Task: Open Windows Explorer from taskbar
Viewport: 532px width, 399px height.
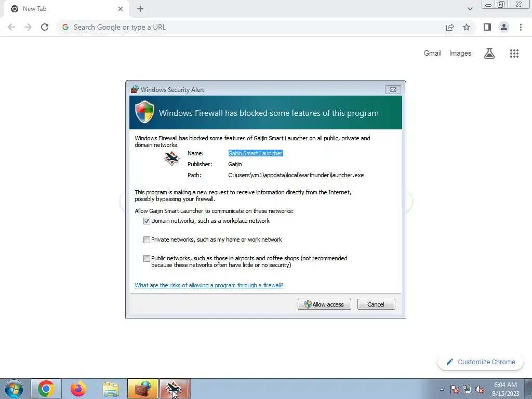Action: 111,389
